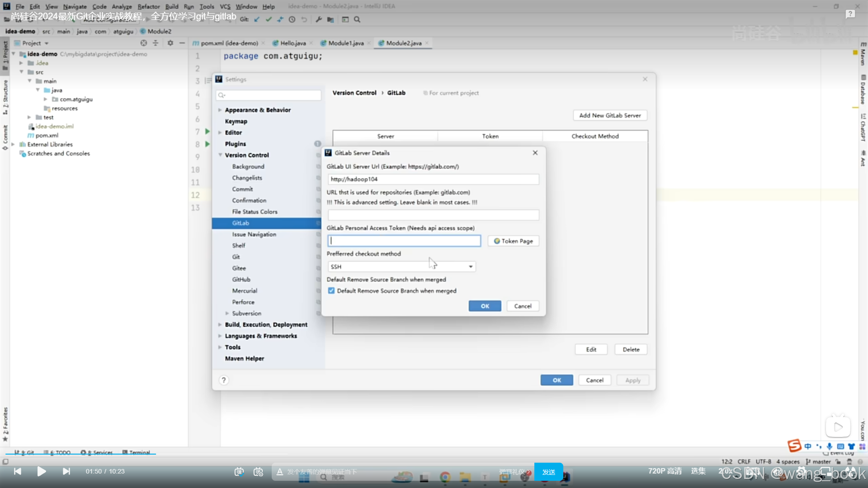Open the SSH checkout method dropdown
Screen dimensions: 868x488
pyautogui.click(x=401, y=267)
